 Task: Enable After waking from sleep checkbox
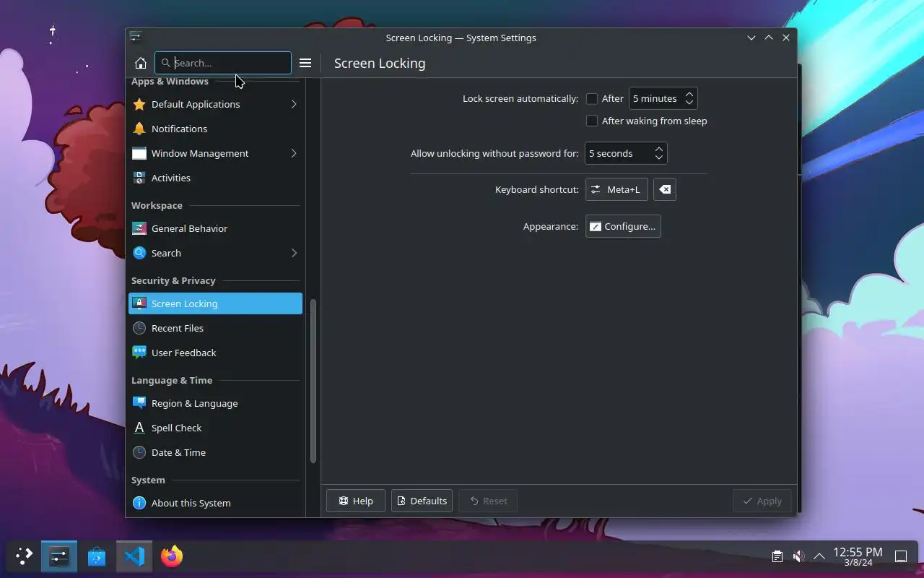point(592,121)
